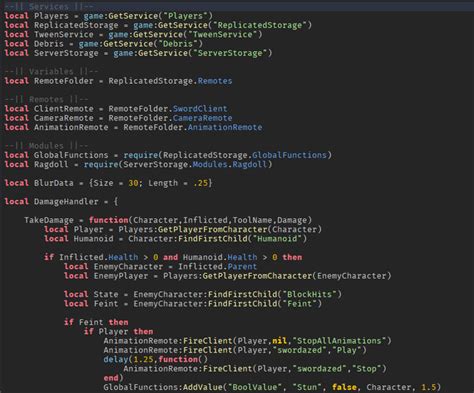This screenshot has height=393, width=474.
Task: Click the "StopAllAnimations" string
Action: [x=339, y=341]
